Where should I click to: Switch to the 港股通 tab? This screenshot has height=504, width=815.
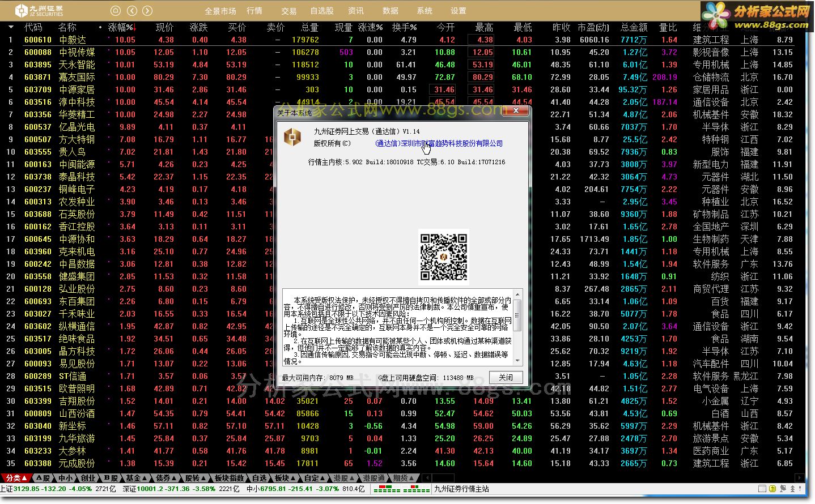pyautogui.click(x=374, y=478)
